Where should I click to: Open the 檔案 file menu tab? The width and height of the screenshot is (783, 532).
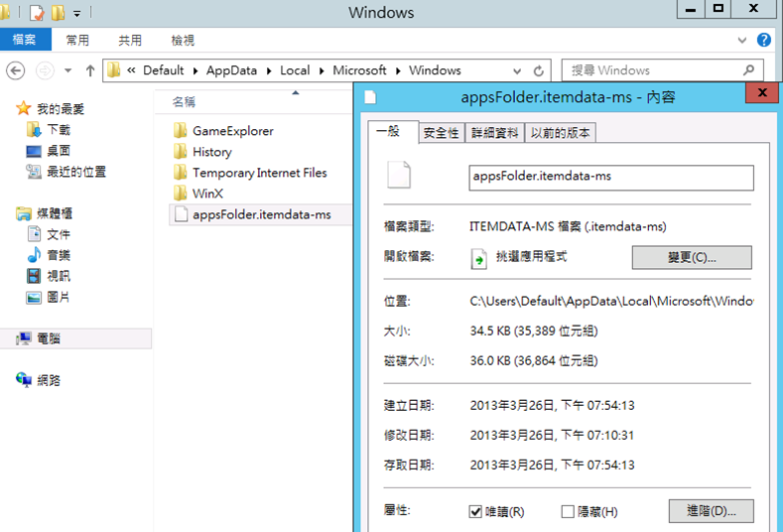pos(25,40)
